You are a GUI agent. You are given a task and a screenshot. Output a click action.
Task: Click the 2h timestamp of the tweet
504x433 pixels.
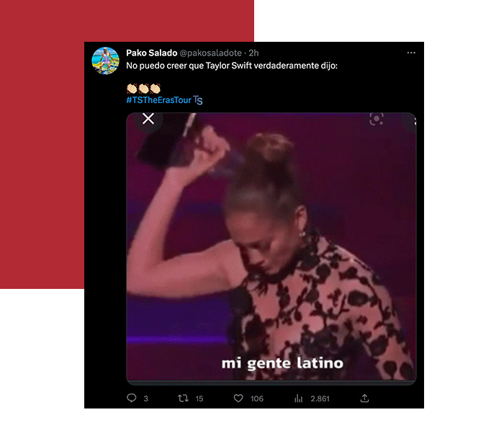tap(253, 53)
